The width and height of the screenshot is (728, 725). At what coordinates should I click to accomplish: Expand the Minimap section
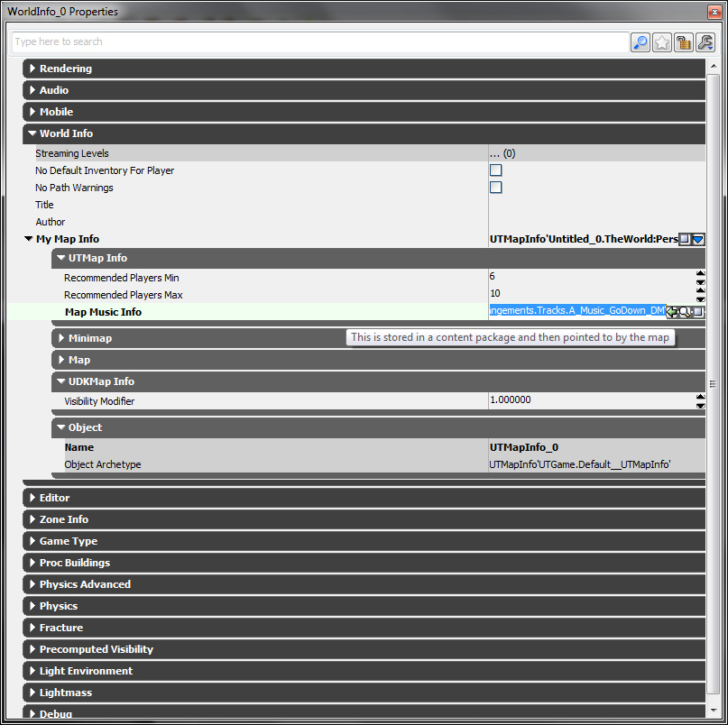click(61, 338)
